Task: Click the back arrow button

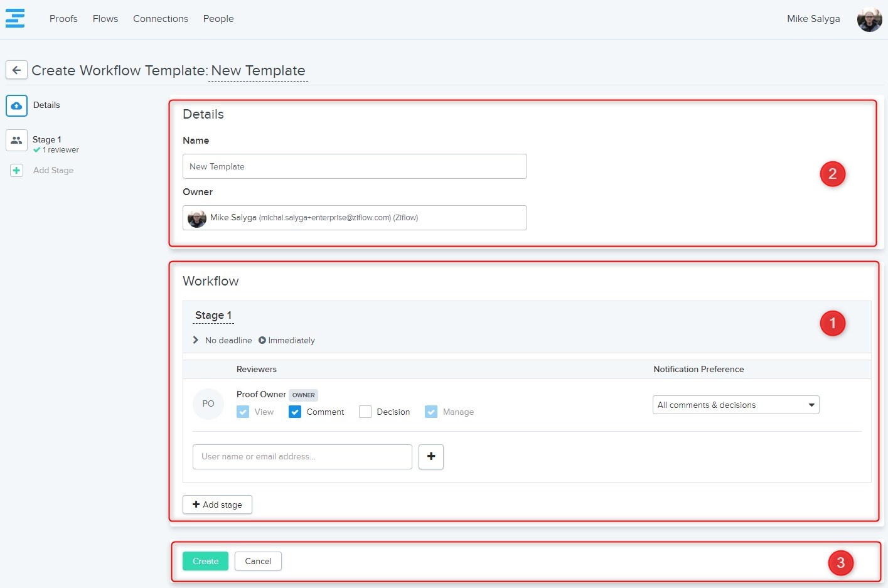Action: coord(16,70)
